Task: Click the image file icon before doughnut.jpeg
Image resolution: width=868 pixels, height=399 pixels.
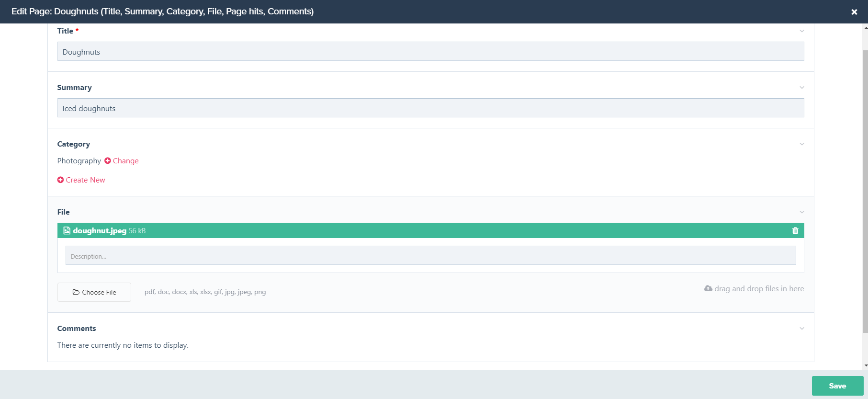Action: pyautogui.click(x=67, y=230)
